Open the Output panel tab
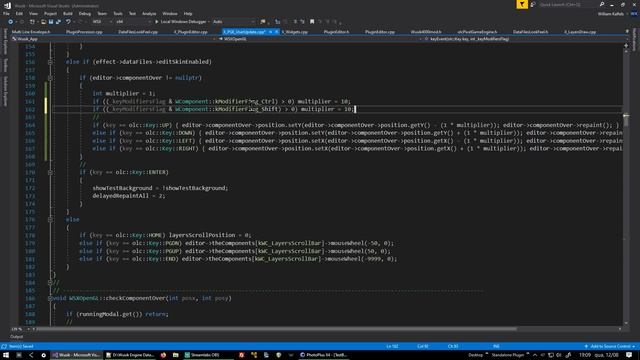The width and height of the screenshot is (640, 360). (16, 337)
